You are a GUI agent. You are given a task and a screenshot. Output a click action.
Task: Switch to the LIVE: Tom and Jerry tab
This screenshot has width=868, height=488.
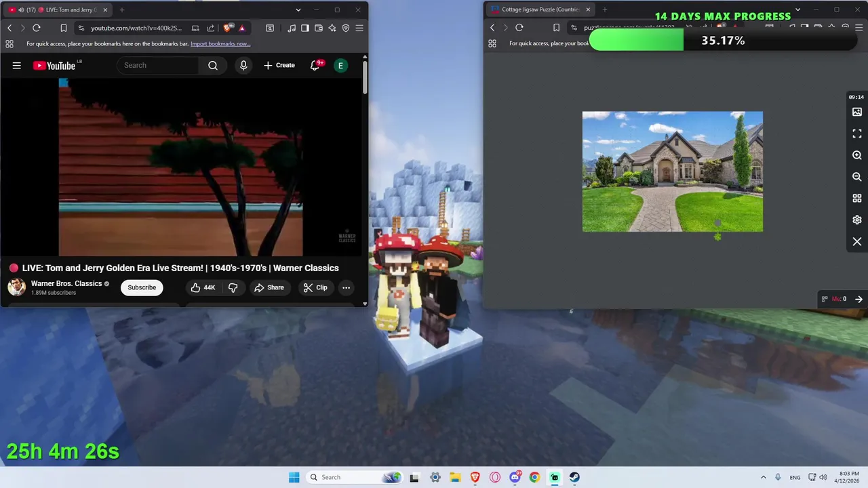pyautogui.click(x=58, y=9)
